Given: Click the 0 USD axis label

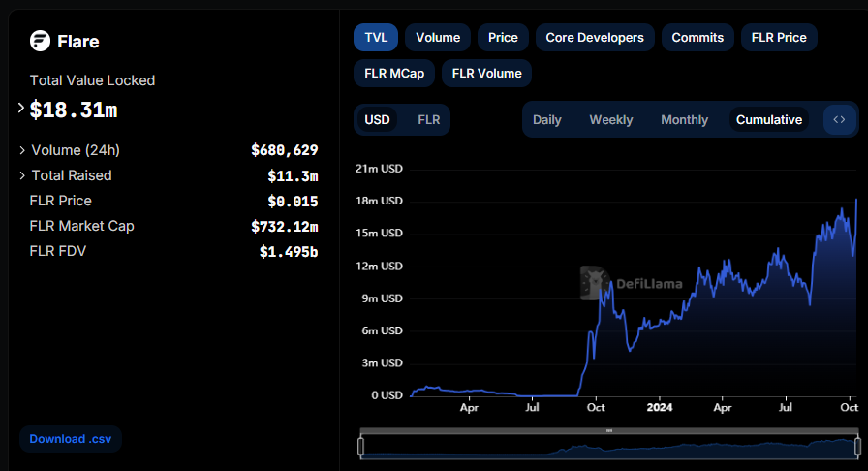Looking at the screenshot, I should pos(387,395).
